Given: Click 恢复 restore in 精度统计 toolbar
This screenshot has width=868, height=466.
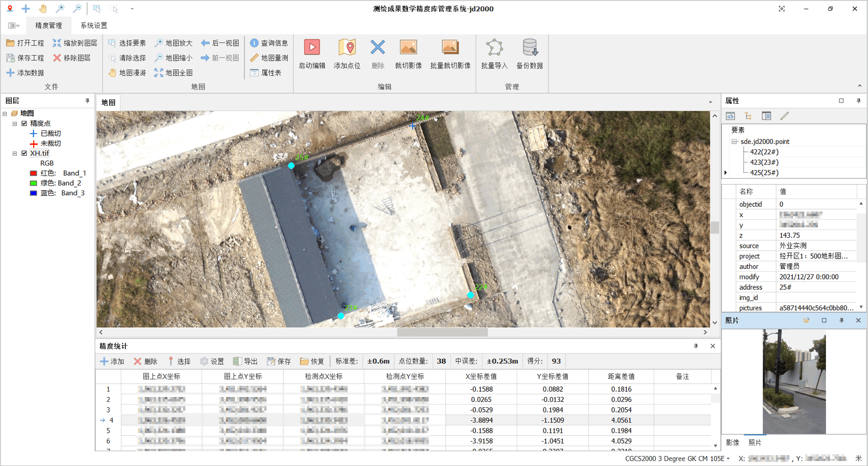Looking at the screenshot, I should (x=312, y=361).
